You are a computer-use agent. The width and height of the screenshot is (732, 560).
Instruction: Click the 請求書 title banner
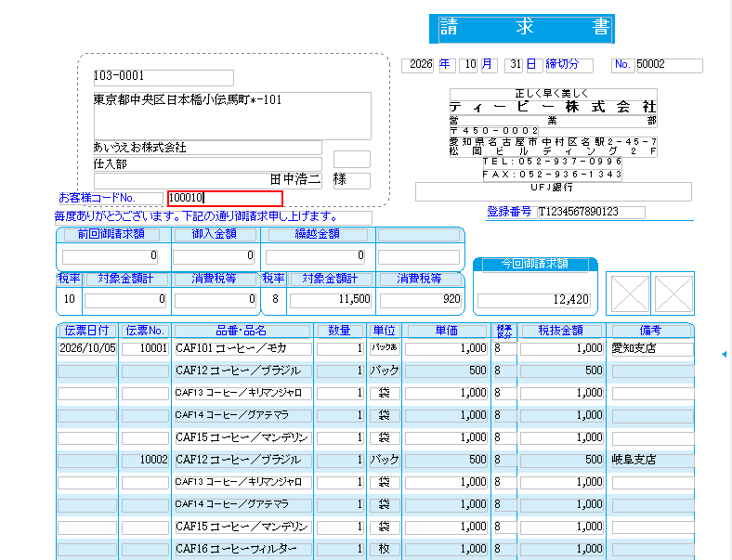[x=522, y=29]
